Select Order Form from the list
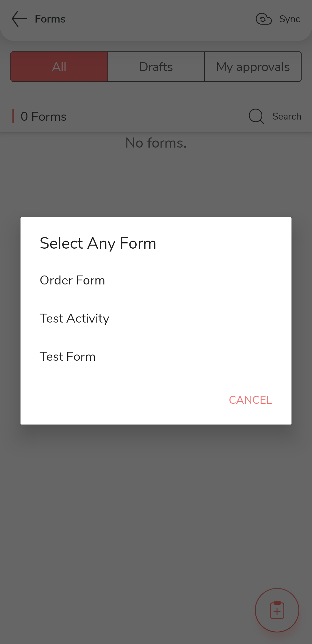The image size is (312, 644). click(73, 280)
